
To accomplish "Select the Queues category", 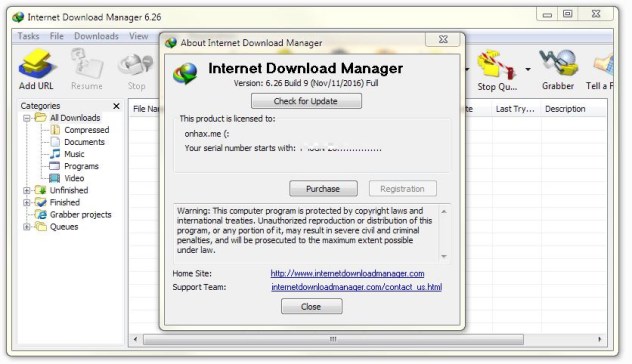I will [x=64, y=227].
